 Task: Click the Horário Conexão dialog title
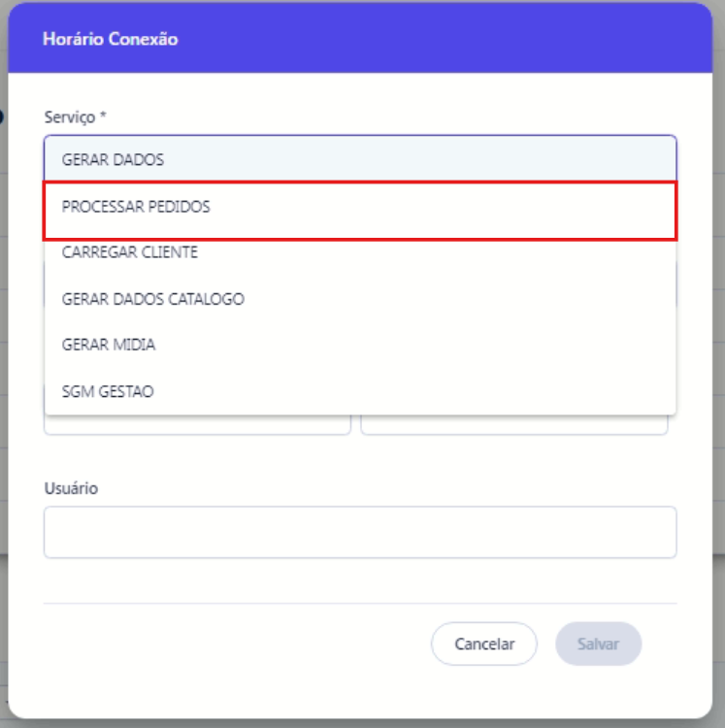pyautogui.click(x=110, y=40)
